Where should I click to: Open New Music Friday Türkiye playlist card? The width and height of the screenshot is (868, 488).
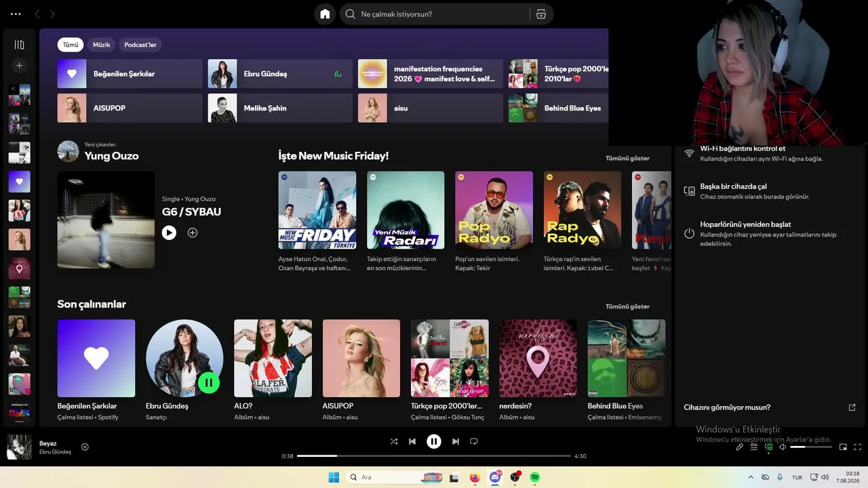click(317, 222)
